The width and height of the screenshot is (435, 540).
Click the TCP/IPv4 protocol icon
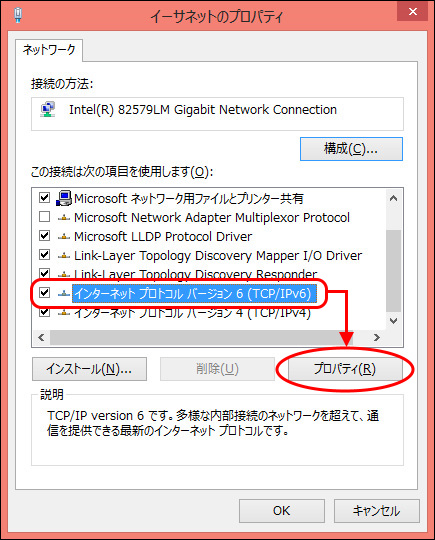64,313
